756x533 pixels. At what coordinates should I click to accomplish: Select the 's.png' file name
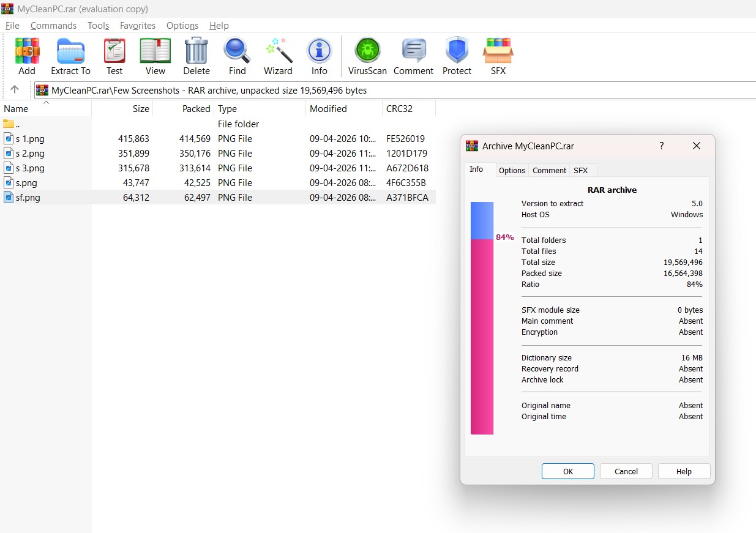tap(26, 183)
